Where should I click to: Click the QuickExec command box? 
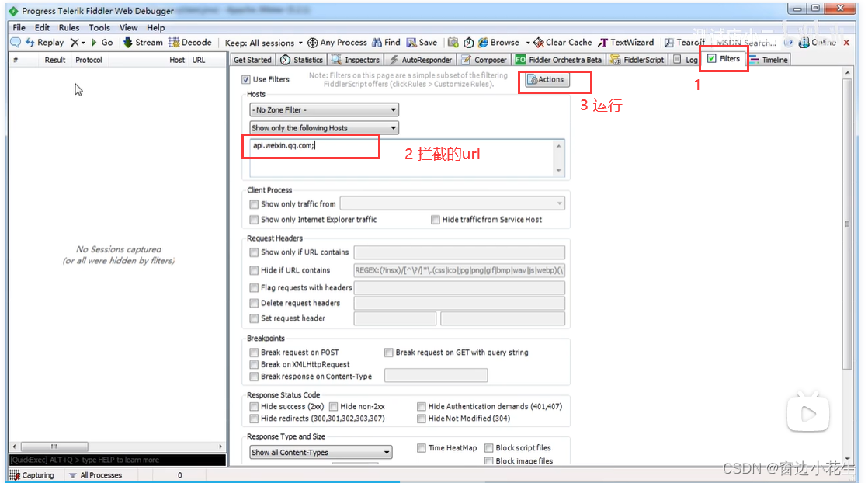(x=117, y=460)
